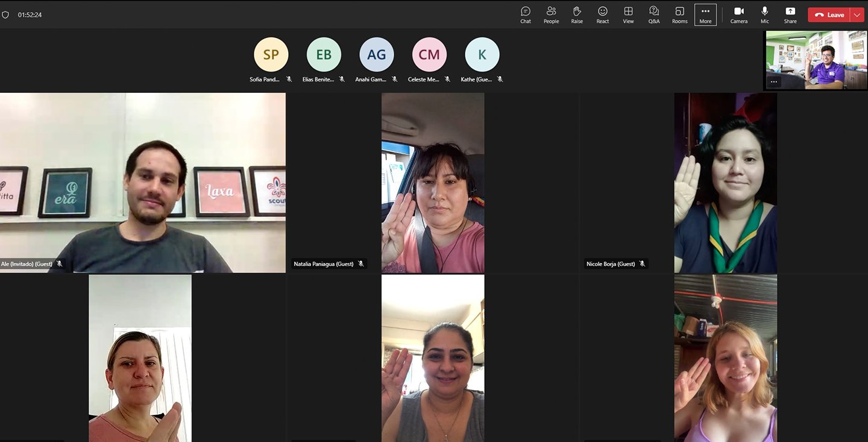Change the meeting View layout

pos(628,14)
